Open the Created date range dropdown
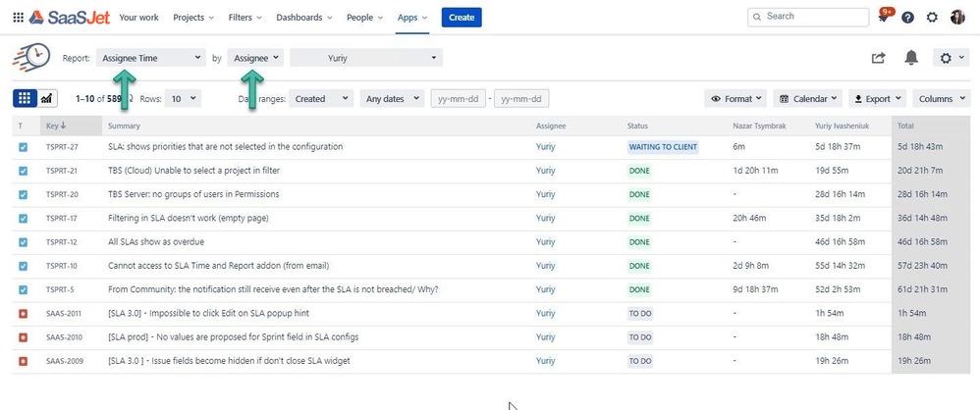The width and height of the screenshot is (980, 410). tap(321, 99)
